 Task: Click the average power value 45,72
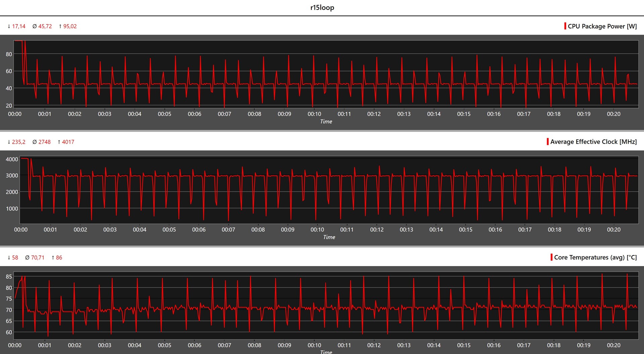[x=45, y=26]
